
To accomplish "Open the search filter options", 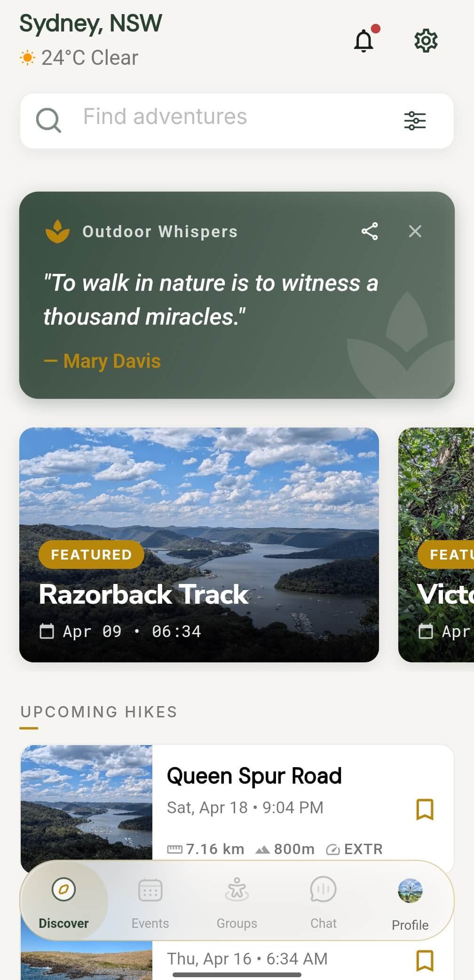I will click(x=415, y=121).
